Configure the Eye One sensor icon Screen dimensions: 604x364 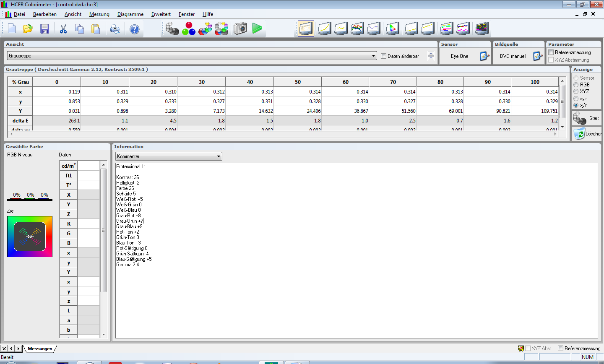[x=484, y=56]
